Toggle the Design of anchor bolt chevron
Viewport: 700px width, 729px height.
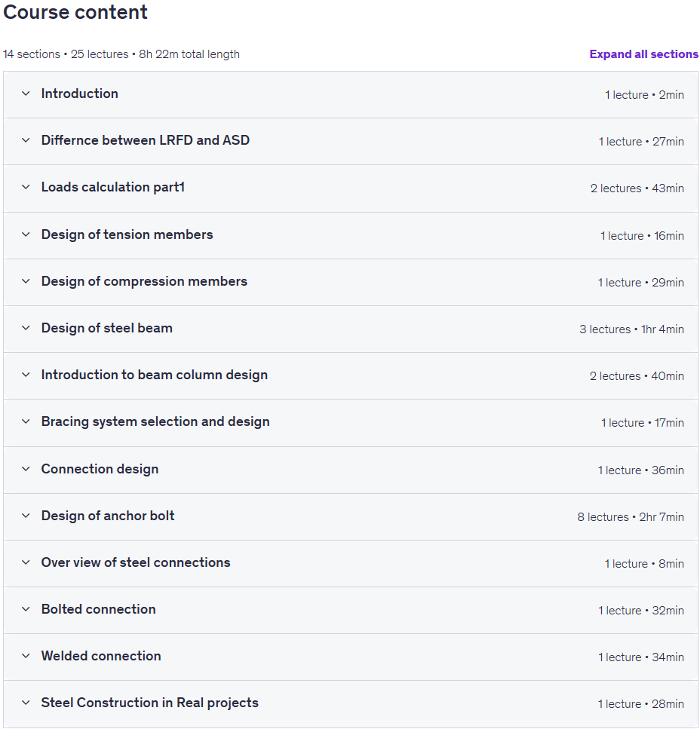click(x=26, y=516)
